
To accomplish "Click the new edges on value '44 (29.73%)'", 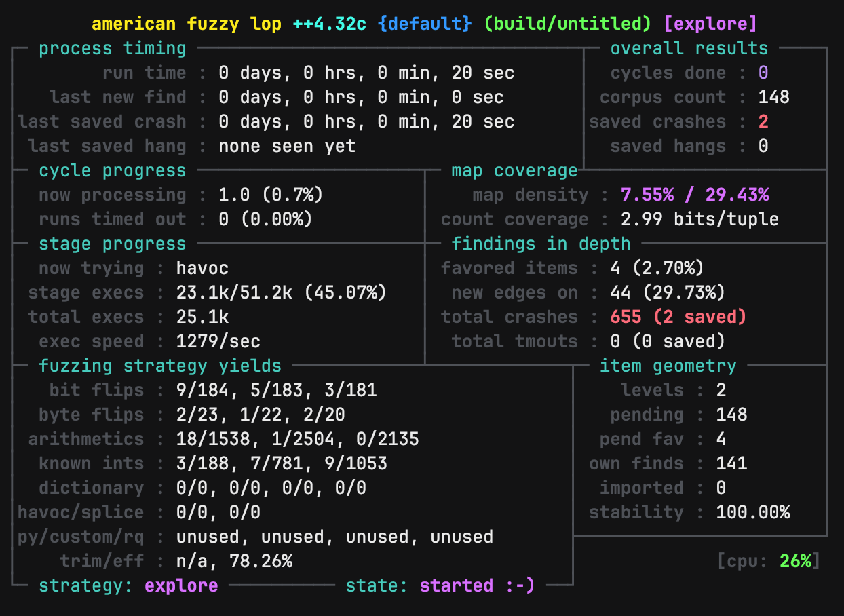I will coord(668,293).
